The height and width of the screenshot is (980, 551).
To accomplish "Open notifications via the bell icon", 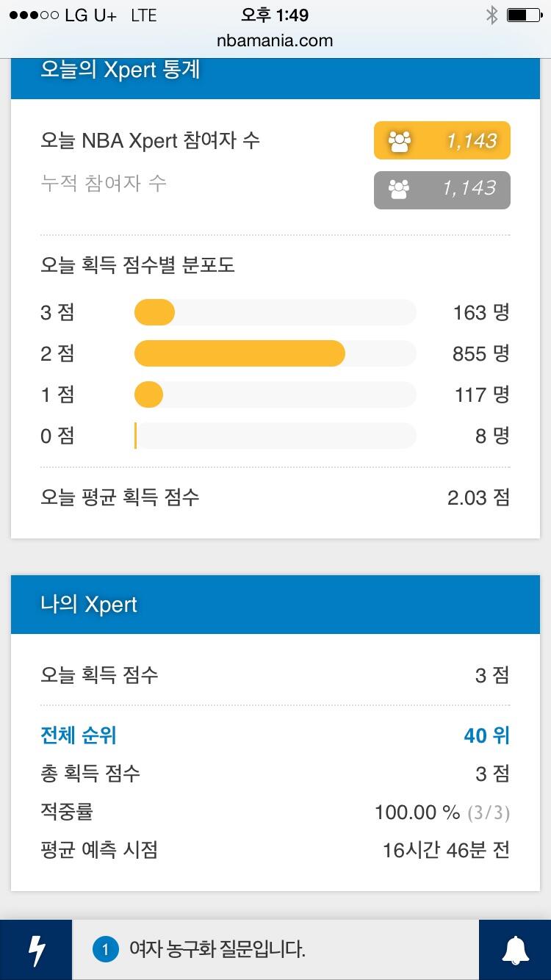I will 515,950.
